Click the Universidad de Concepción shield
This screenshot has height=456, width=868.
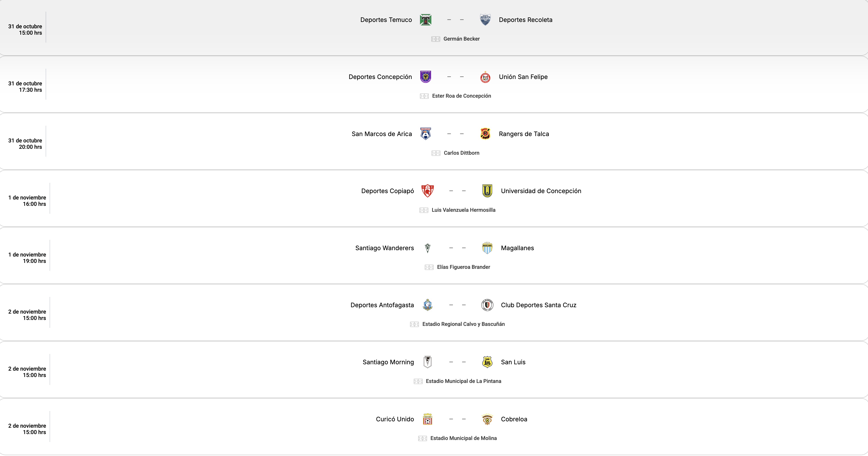pyautogui.click(x=487, y=191)
